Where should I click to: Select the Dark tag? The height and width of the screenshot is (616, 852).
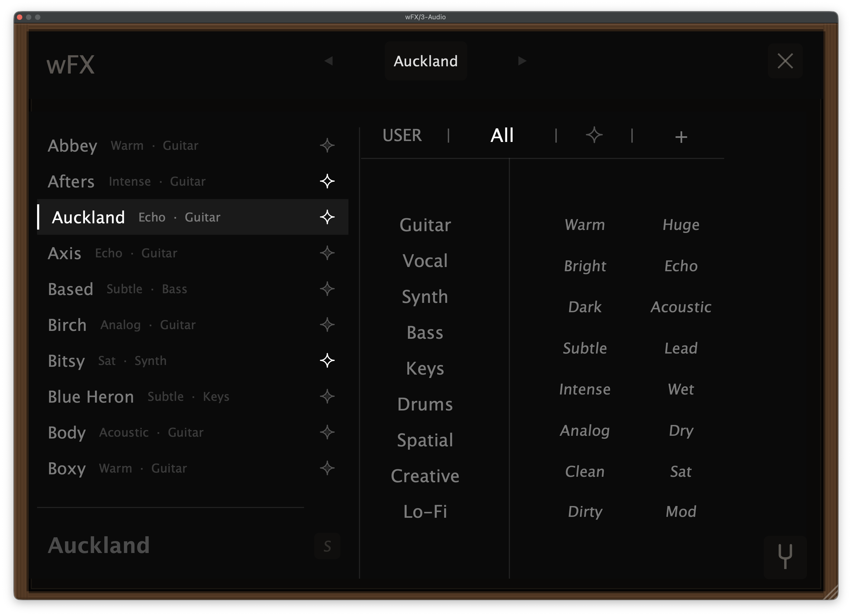(x=585, y=307)
